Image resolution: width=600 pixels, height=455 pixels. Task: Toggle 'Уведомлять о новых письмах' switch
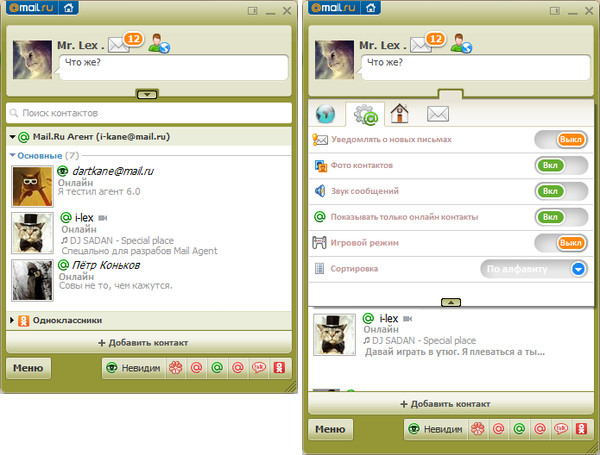coord(561,140)
